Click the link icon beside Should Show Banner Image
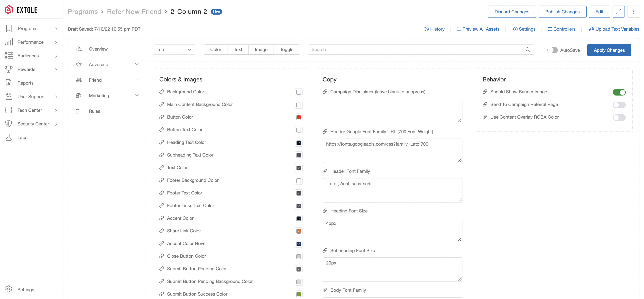The height and width of the screenshot is (299, 644). point(485,92)
